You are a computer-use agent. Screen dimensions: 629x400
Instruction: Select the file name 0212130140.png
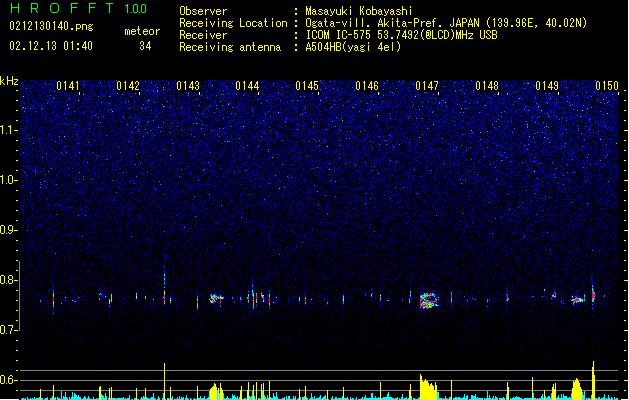pos(51,26)
